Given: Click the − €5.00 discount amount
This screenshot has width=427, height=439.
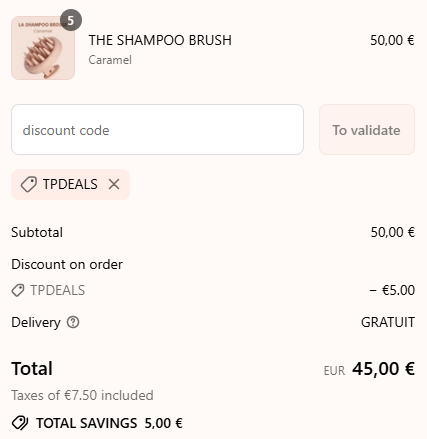Looking at the screenshot, I should 392,290.
